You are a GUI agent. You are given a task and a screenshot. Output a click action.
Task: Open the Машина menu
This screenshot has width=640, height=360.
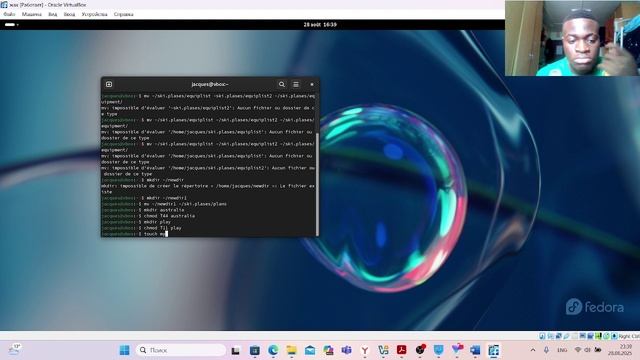point(31,14)
